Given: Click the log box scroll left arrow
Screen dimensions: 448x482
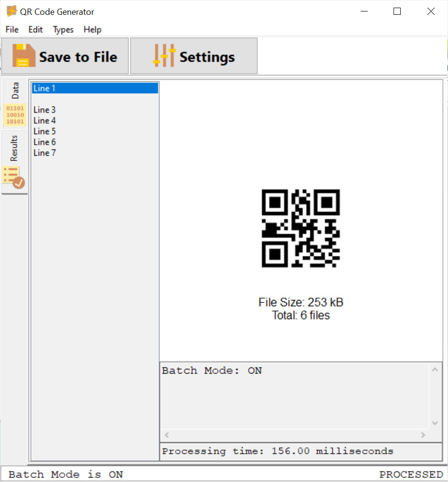Looking at the screenshot, I should 167,435.
